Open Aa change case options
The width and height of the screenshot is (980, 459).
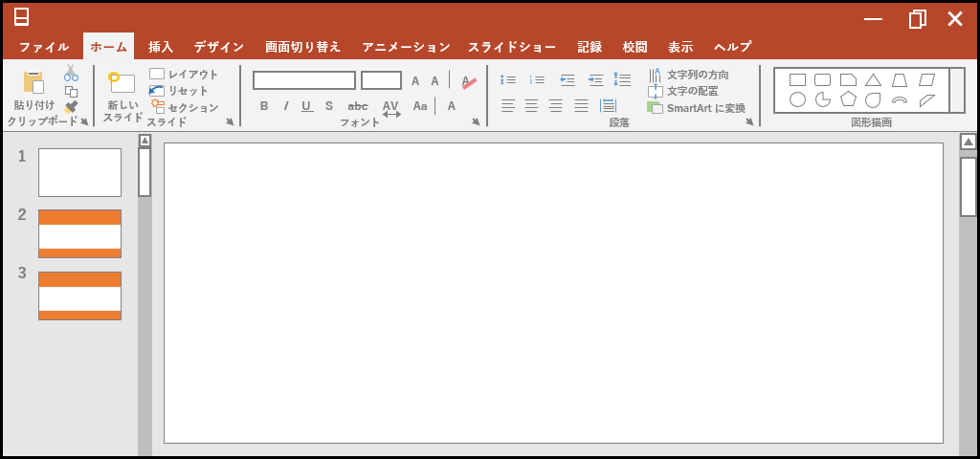420,106
